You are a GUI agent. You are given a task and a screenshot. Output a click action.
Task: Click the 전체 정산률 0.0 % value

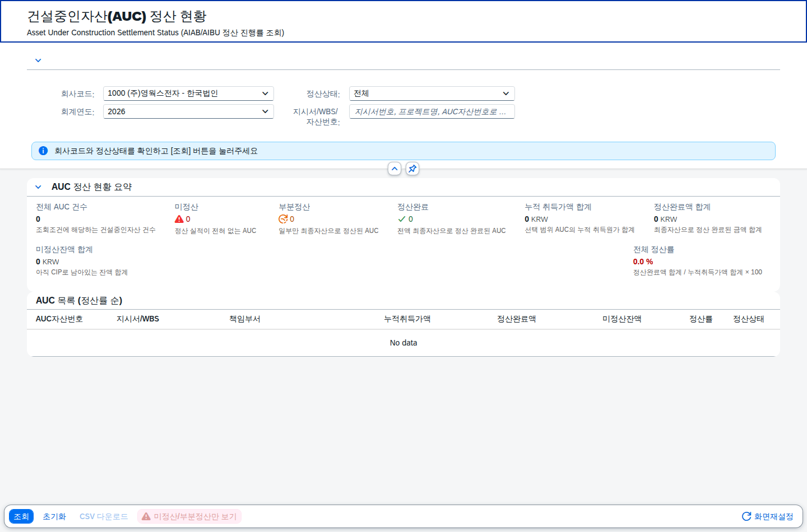click(x=643, y=262)
